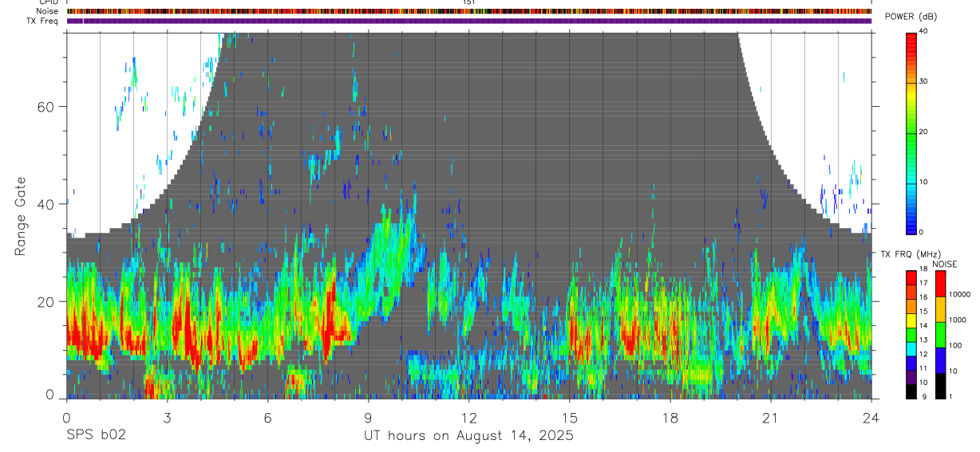Click the '30' tick on POWER color bar
This screenshot has height=452, width=980.
click(x=923, y=81)
